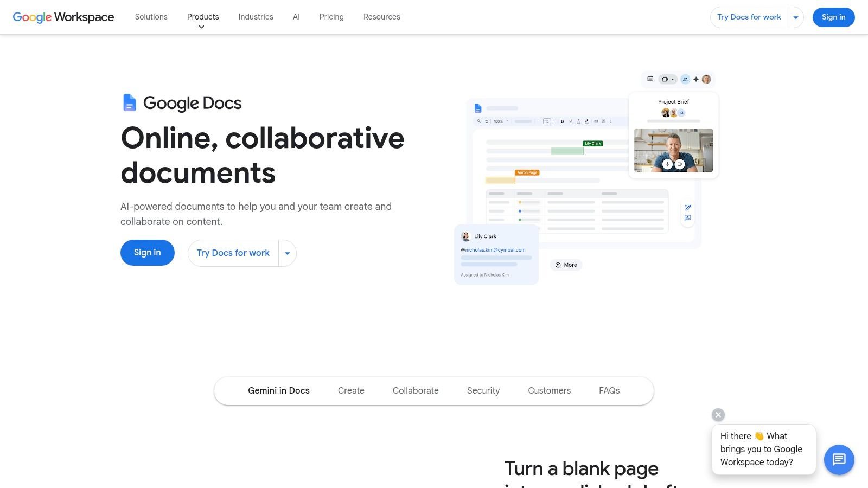This screenshot has height=488, width=868.
Task: Click the search icon in illustrated toolbar
Action: tap(478, 121)
